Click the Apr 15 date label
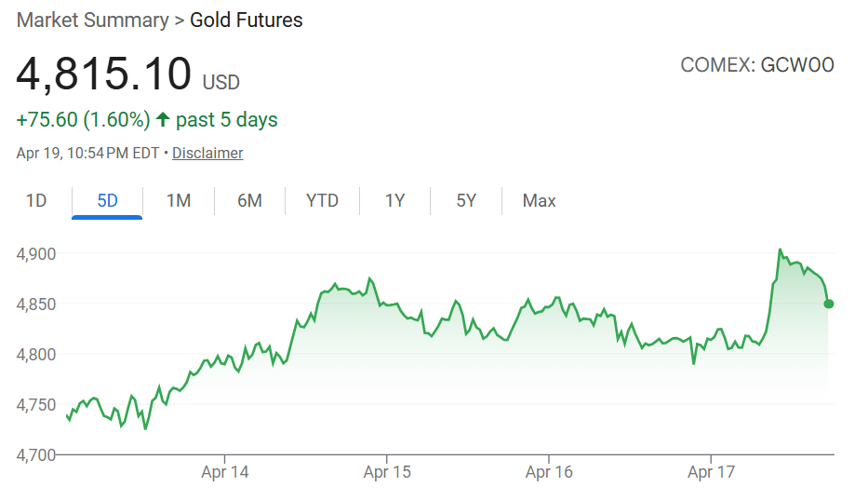Image resolution: width=868 pixels, height=500 pixels. pyautogui.click(x=387, y=473)
